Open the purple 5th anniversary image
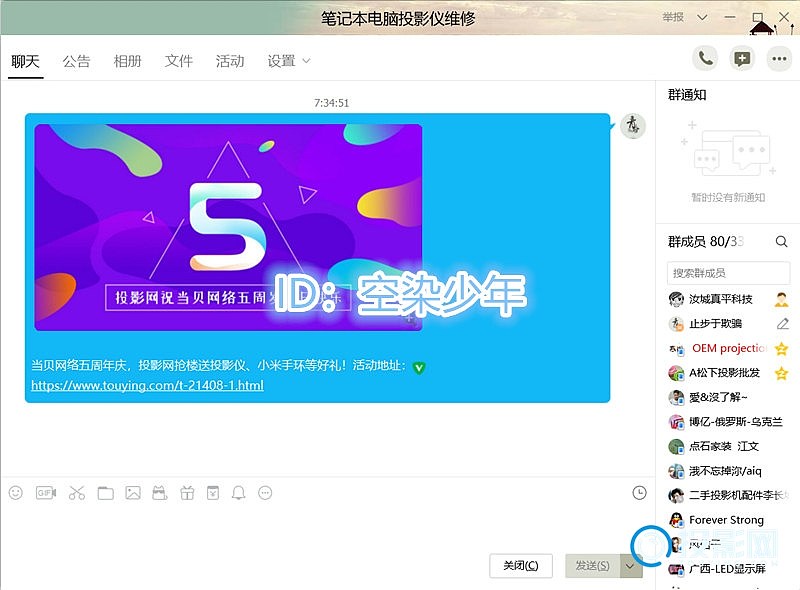 (x=228, y=228)
